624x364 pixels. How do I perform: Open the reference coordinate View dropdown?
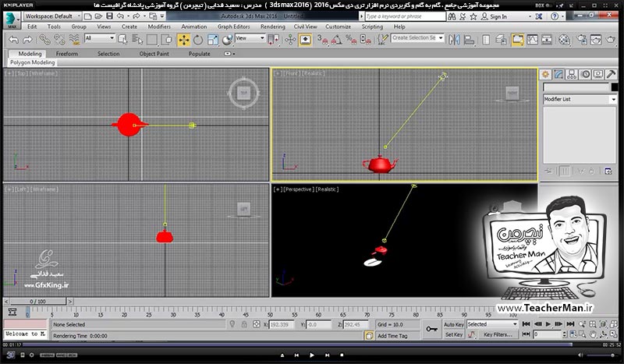pyautogui.click(x=250, y=38)
